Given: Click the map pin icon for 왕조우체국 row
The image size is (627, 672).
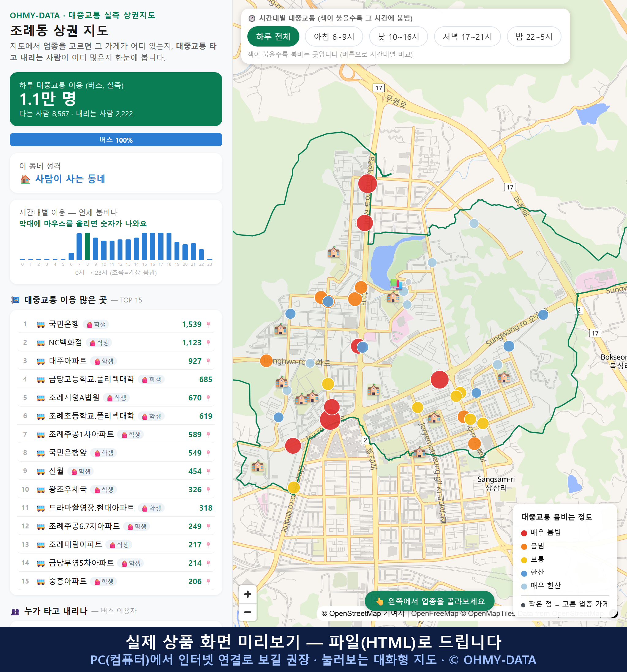Looking at the screenshot, I should [208, 490].
